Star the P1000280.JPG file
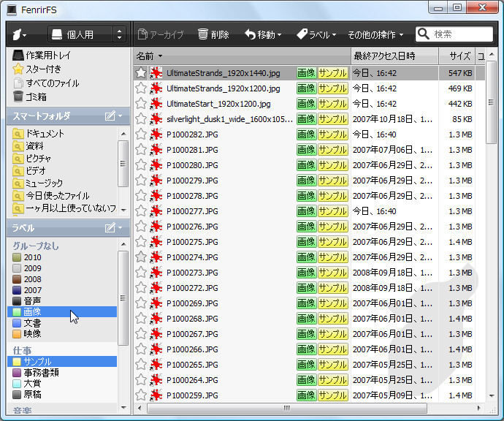Viewport: 504px width, 421px height. click(x=141, y=165)
